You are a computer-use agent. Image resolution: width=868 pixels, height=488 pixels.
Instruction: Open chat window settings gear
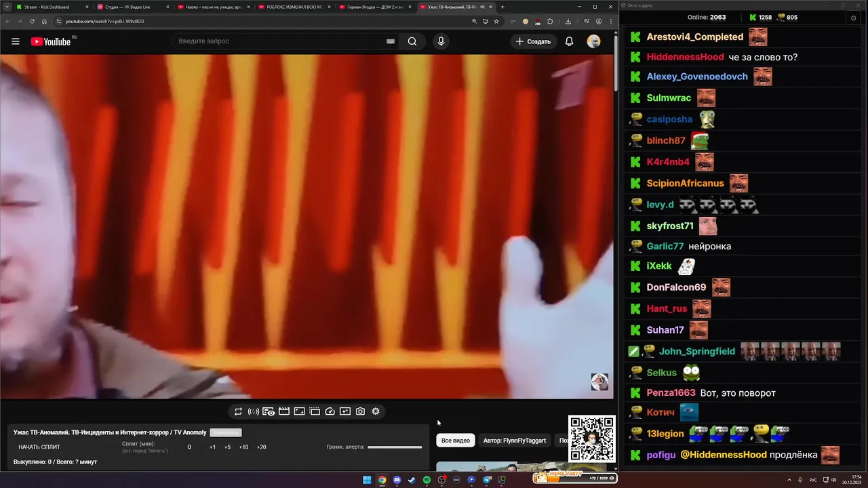click(x=853, y=18)
